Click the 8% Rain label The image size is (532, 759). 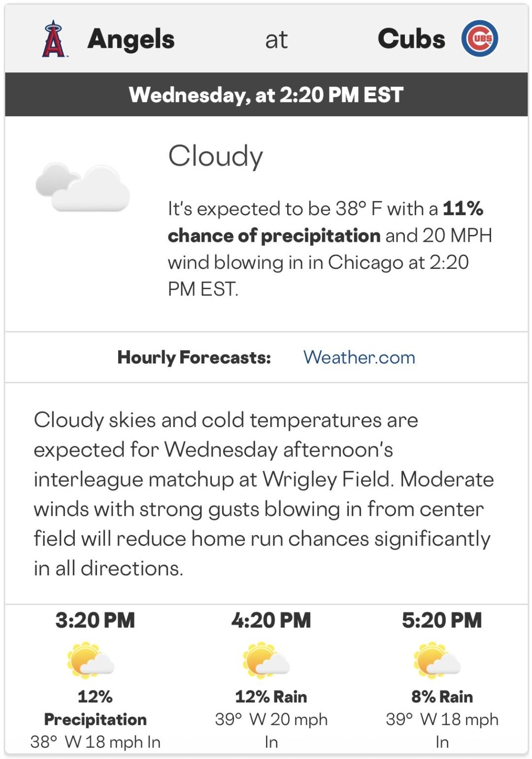(x=442, y=696)
